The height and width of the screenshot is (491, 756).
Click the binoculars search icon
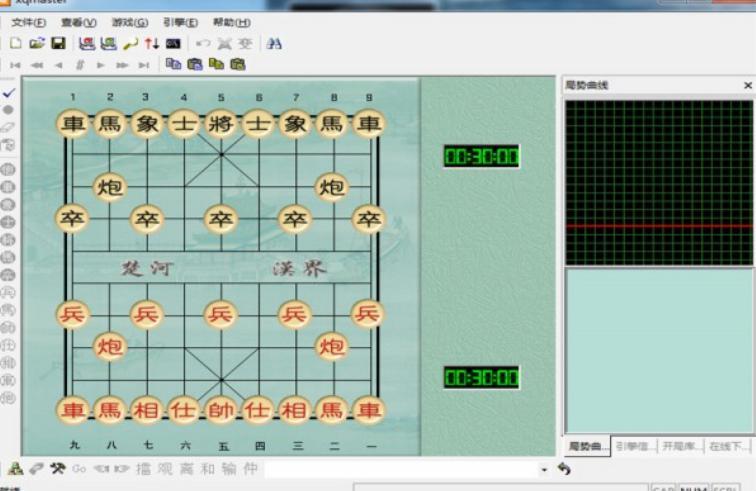[x=274, y=43]
